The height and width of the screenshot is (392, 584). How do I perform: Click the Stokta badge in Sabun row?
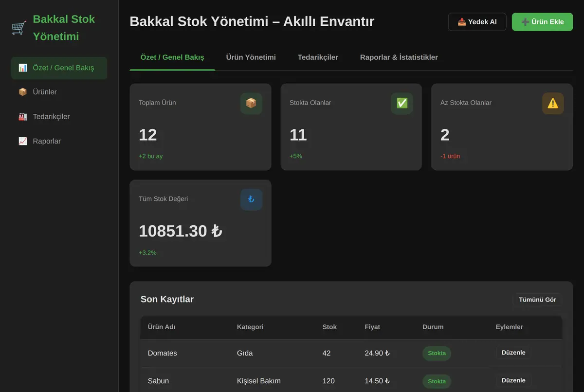(437, 381)
